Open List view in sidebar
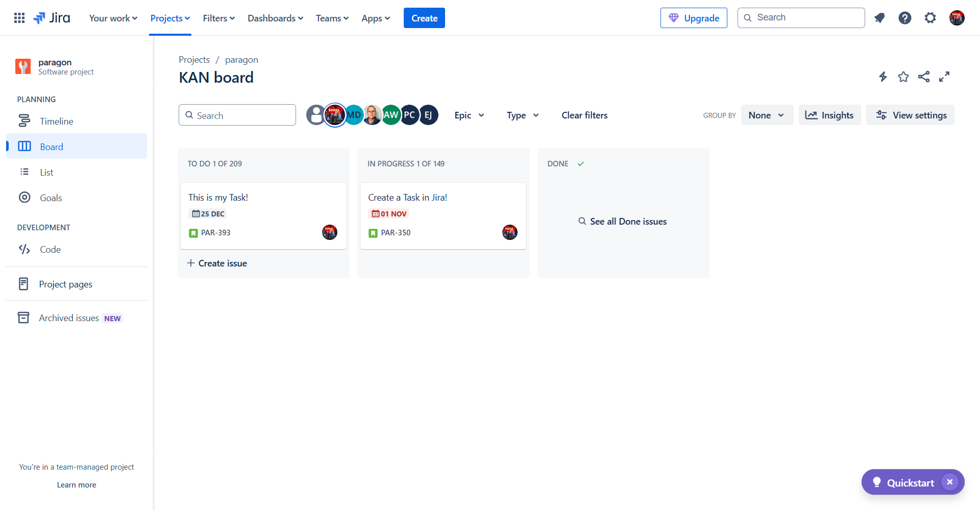 (77, 172)
